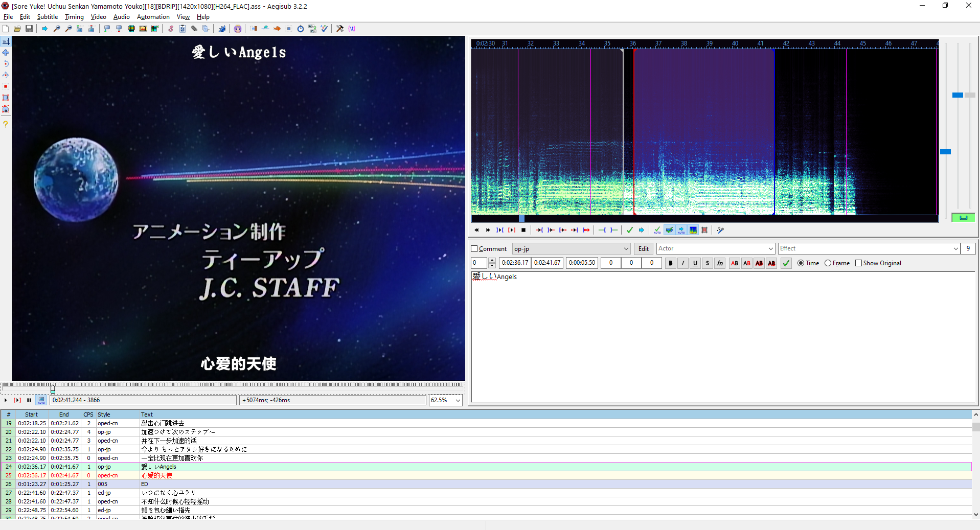Open the Automation menu

(x=153, y=17)
